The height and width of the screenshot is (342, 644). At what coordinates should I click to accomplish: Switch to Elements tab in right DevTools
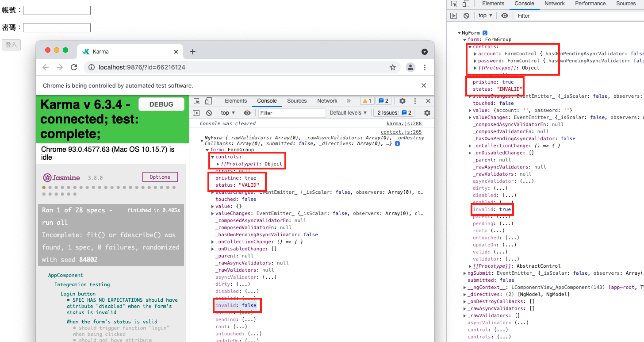coord(493,4)
